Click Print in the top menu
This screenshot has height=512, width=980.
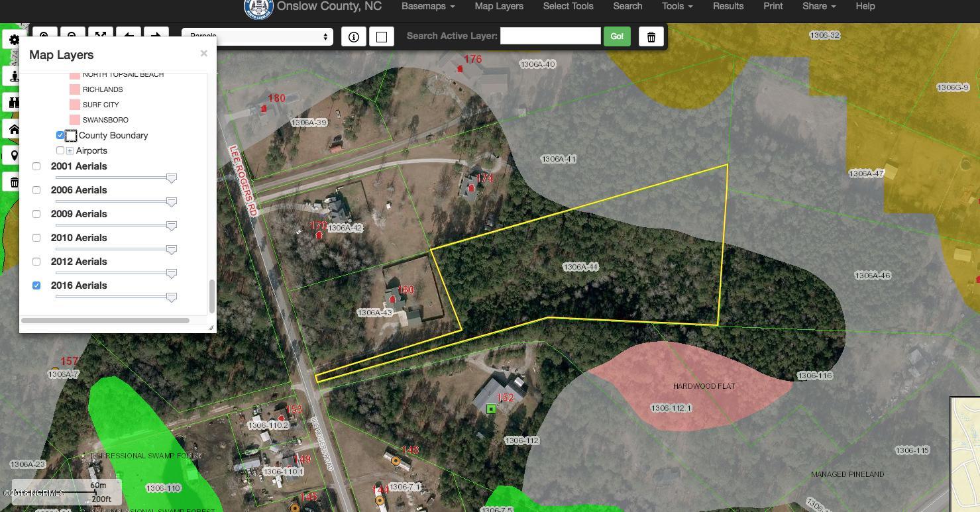click(x=773, y=6)
